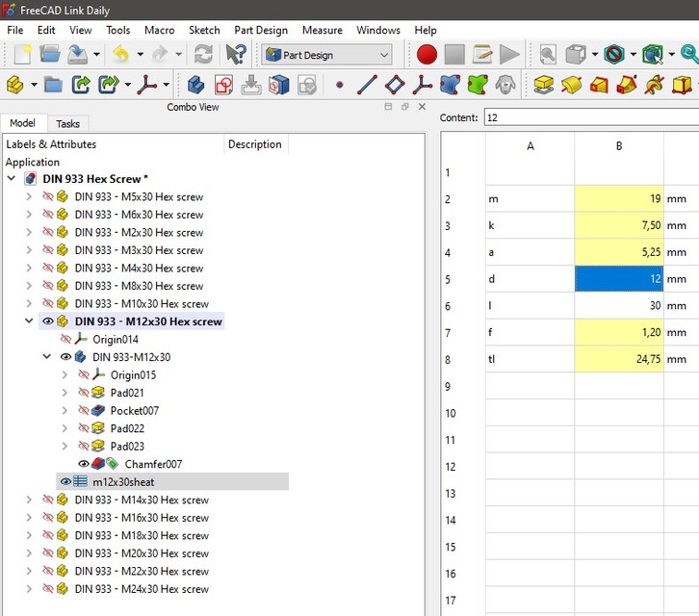Viewport: 699px width, 616px height.
Task: Open a file with the folder icon
Action: pos(50,55)
